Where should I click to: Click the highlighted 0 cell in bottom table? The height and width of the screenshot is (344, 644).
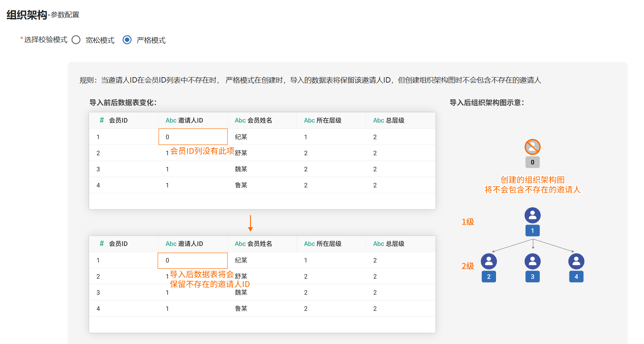(193, 260)
